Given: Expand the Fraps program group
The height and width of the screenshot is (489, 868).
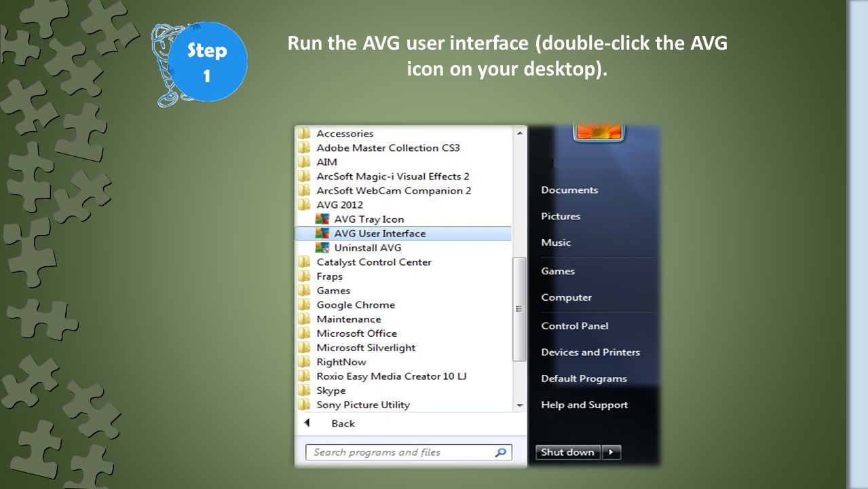Looking at the screenshot, I should tap(330, 276).
